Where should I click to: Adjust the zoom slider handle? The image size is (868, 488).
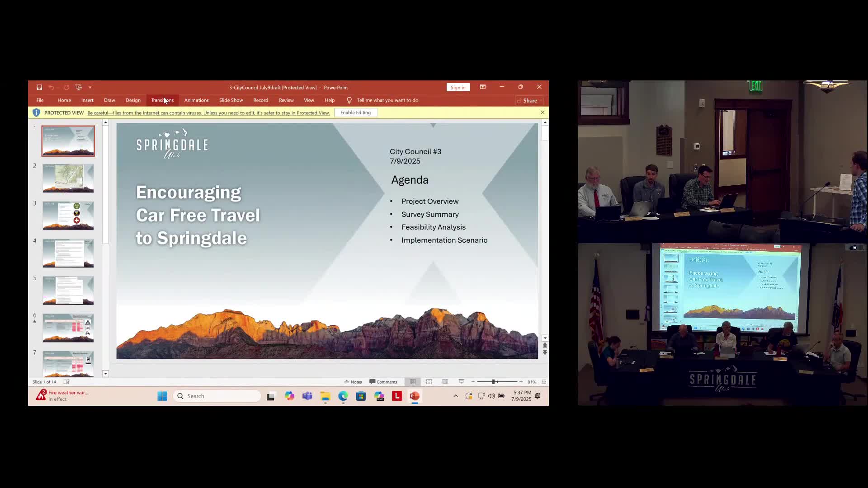click(493, 382)
